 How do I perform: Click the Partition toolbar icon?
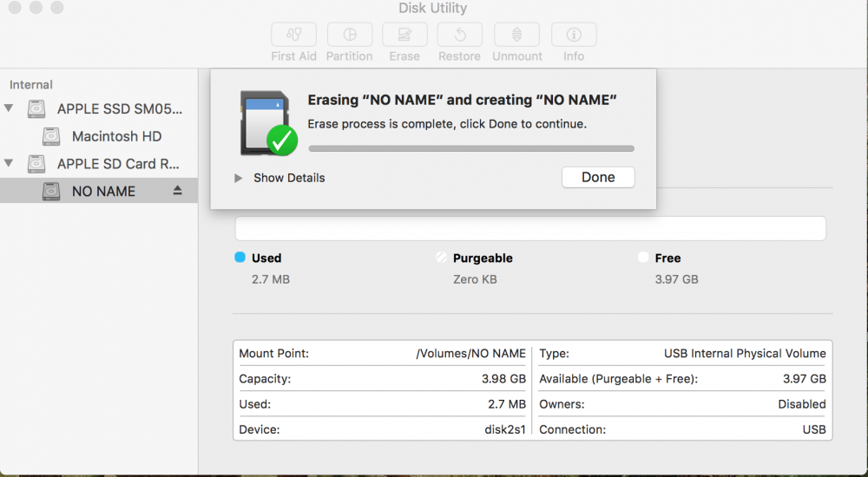coord(350,35)
